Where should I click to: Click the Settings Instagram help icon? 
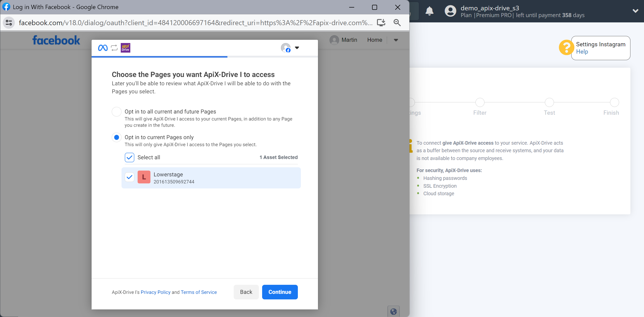[566, 48]
